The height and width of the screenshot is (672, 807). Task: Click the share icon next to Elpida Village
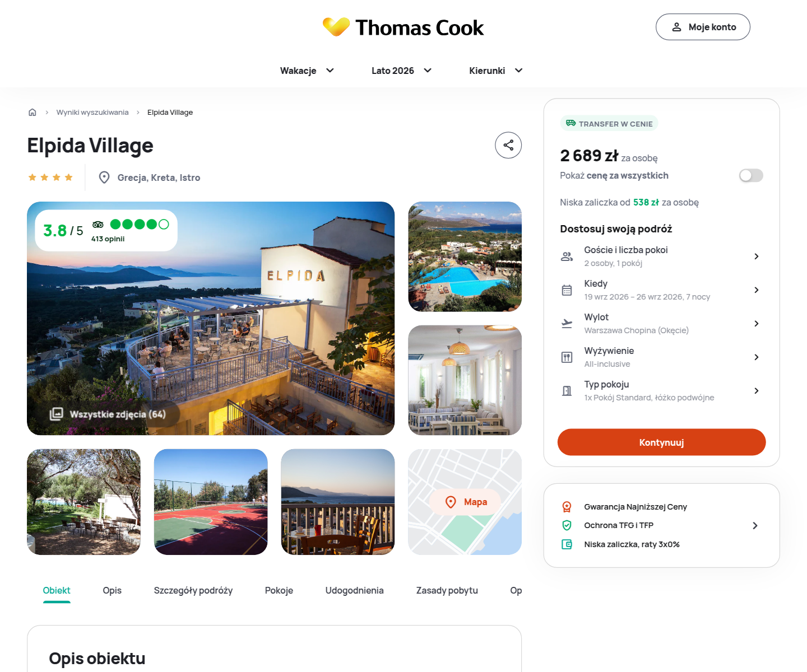(508, 146)
